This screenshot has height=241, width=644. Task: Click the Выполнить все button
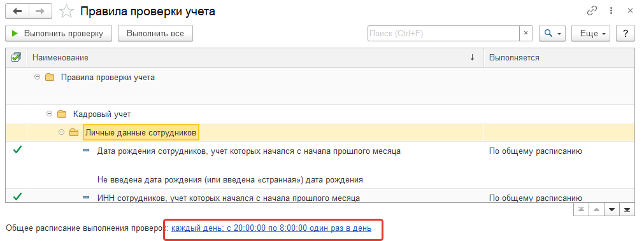[155, 34]
